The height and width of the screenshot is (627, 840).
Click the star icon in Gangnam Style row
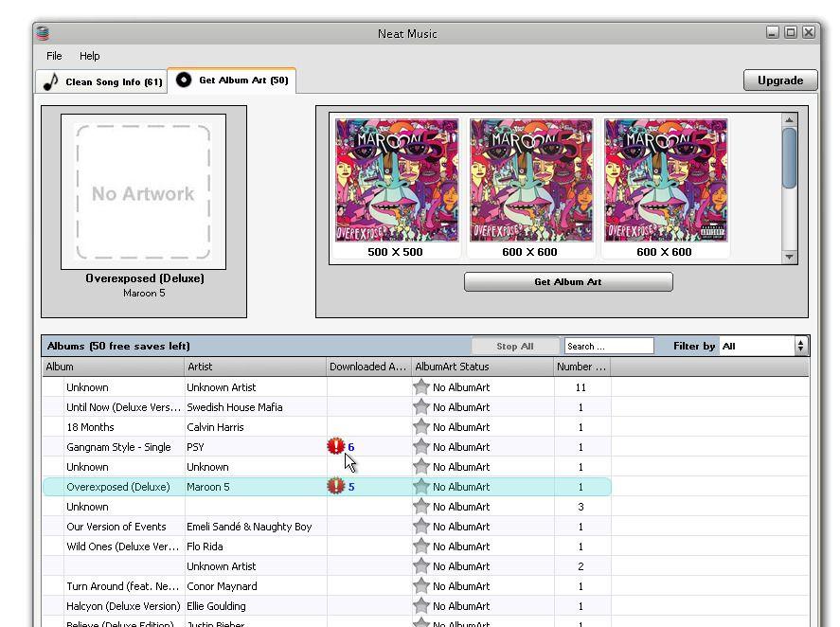coord(421,446)
